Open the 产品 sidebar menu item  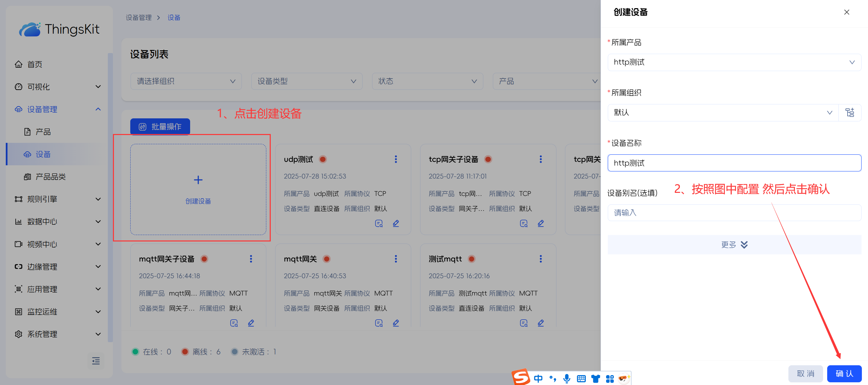[43, 132]
